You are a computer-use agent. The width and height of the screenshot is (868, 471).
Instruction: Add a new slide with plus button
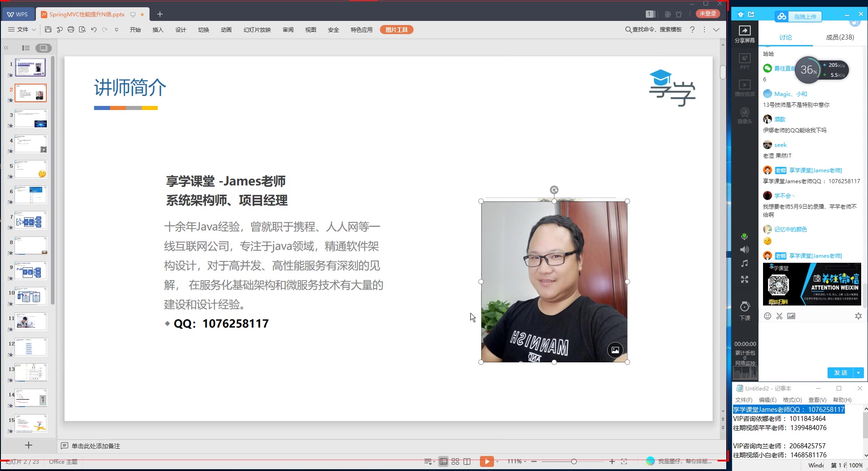click(x=29, y=445)
